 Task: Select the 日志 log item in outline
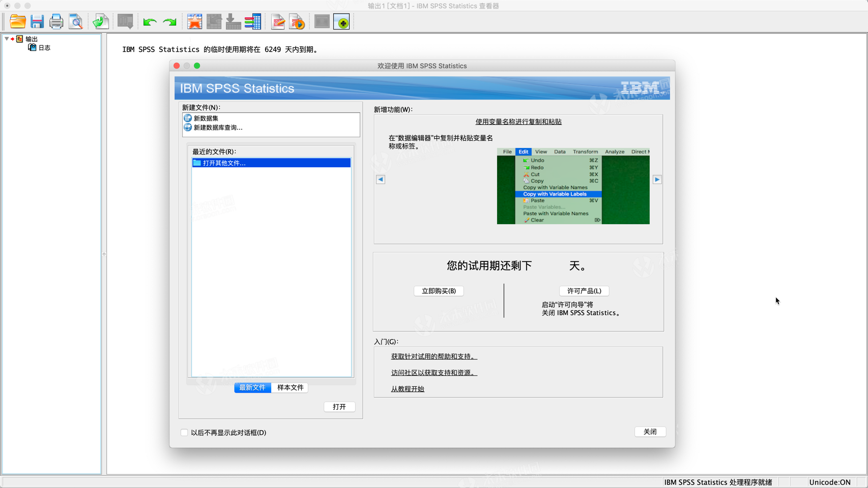pos(44,48)
